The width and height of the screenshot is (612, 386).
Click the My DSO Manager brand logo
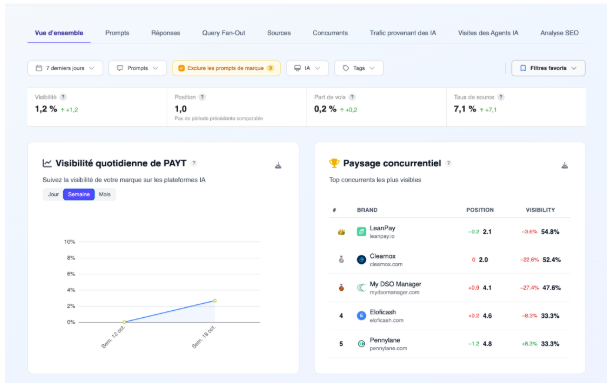(x=361, y=288)
